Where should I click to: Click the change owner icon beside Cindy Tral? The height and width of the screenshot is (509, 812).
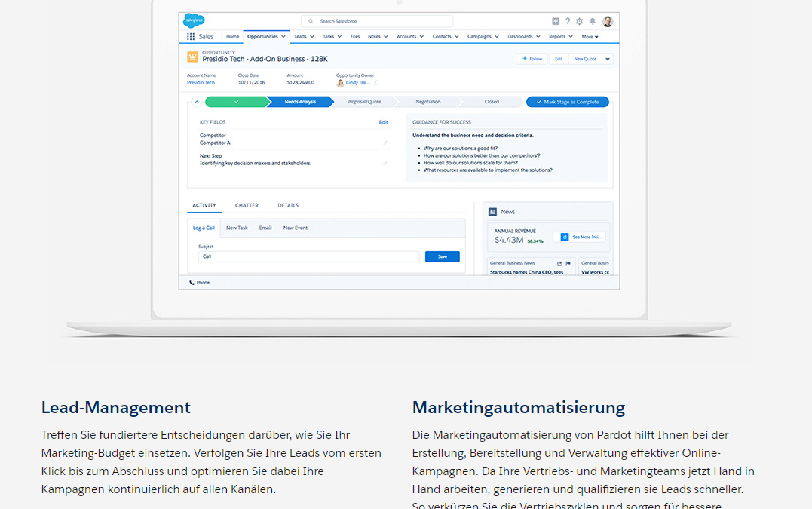(x=376, y=83)
